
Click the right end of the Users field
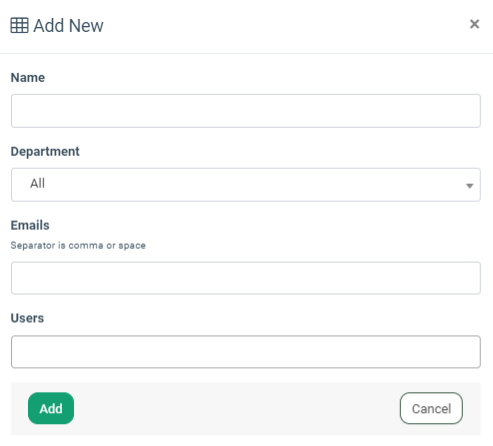[x=467, y=352]
